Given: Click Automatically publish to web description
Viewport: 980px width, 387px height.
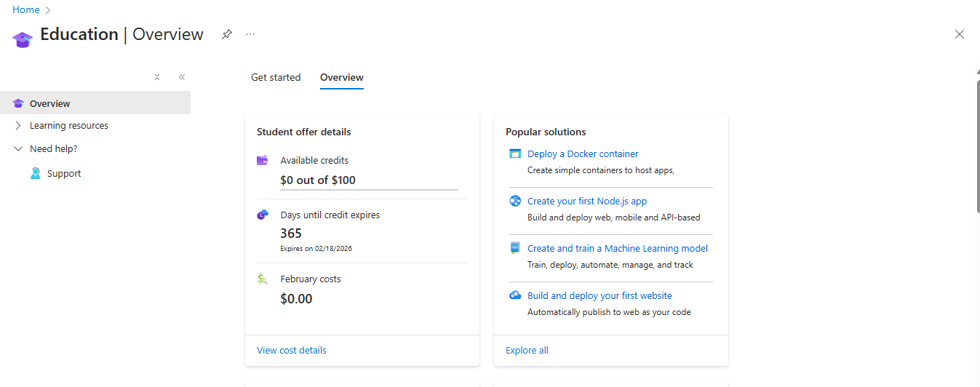Looking at the screenshot, I should pyautogui.click(x=609, y=312).
